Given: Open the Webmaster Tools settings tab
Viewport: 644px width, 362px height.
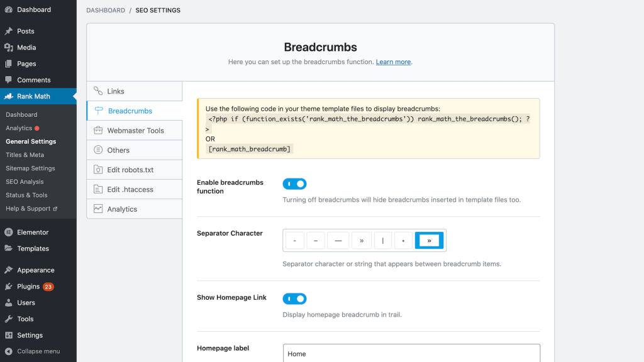Looking at the screenshot, I should [x=135, y=131].
